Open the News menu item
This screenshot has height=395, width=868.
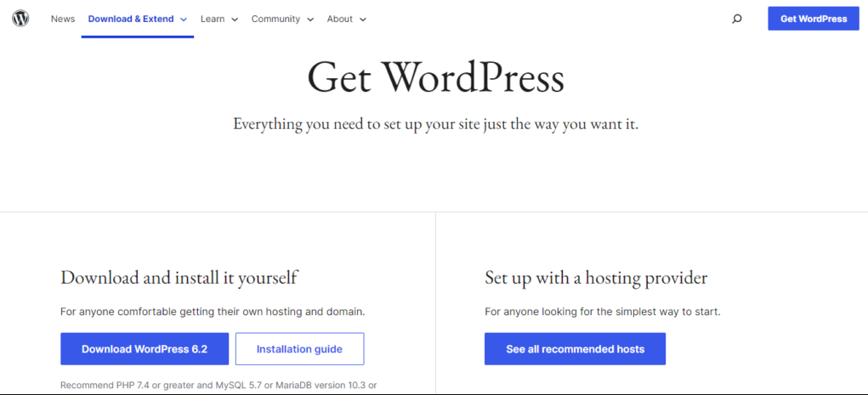63,19
